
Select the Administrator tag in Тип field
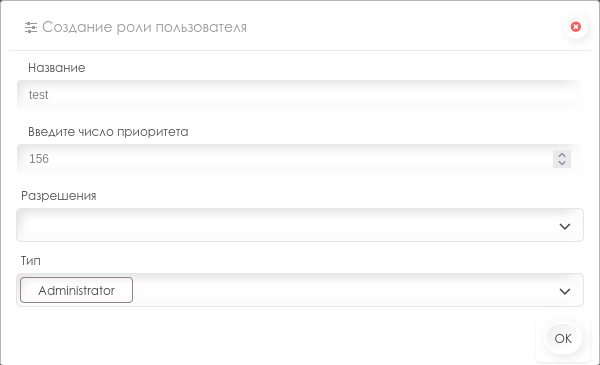(77, 290)
